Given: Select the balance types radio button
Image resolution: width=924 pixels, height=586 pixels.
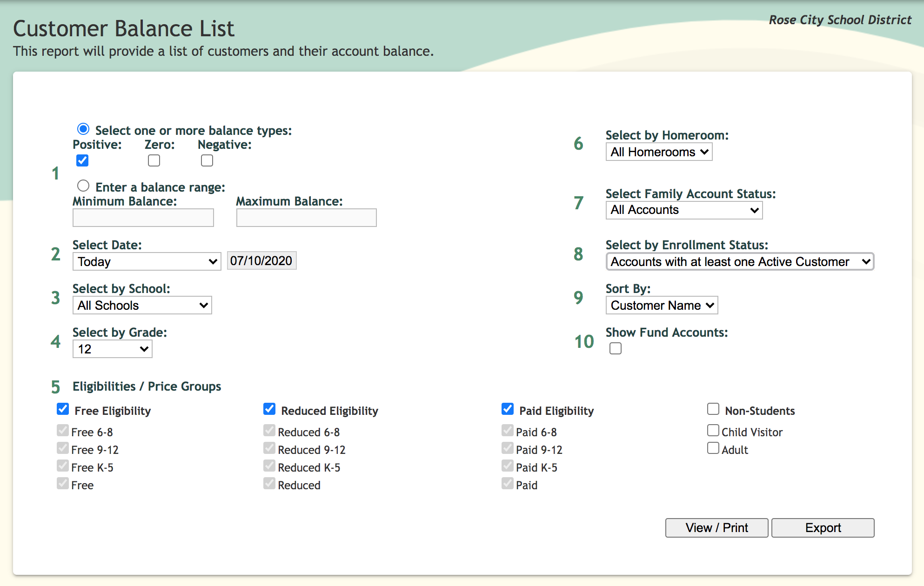Looking at the screenshot, I should click(83, 129).
